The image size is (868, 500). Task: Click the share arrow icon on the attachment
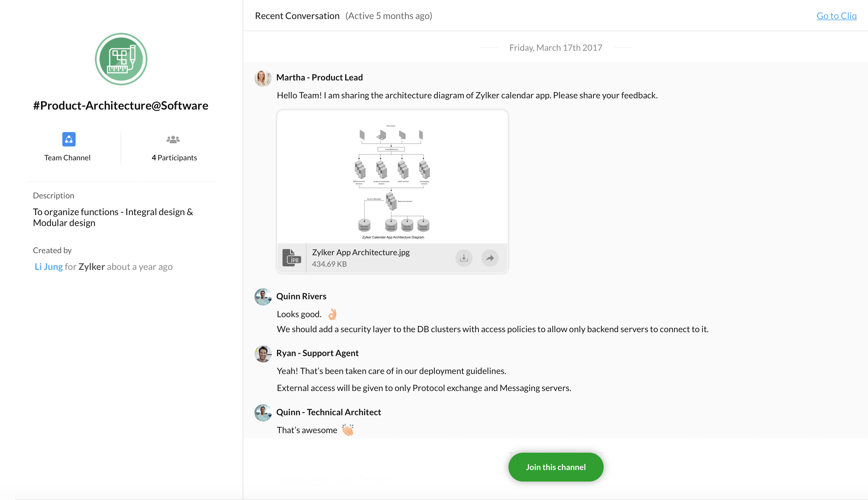490,258
